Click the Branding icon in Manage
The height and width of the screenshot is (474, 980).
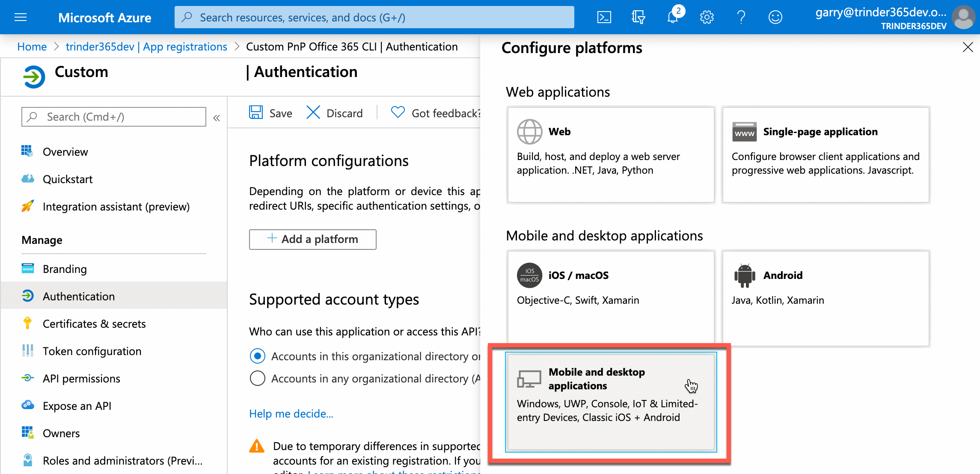click(x=27, y=268)
